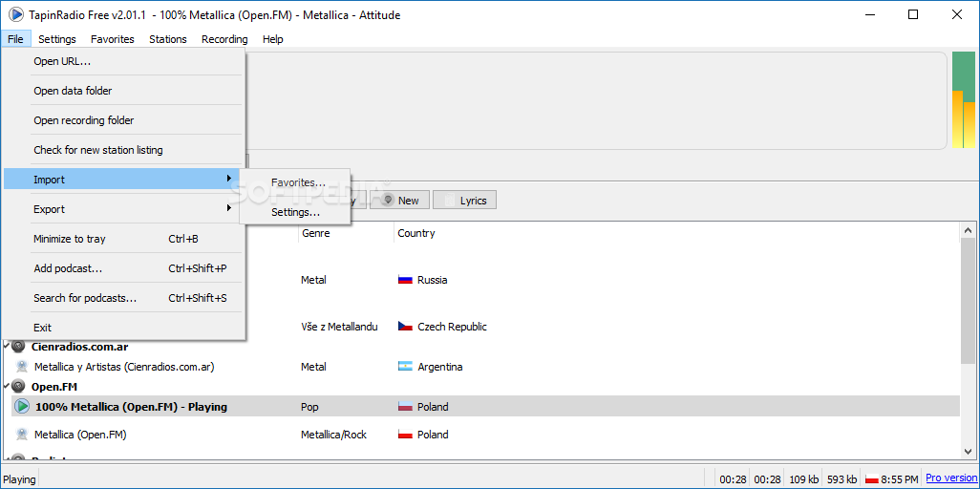Open the Help menu
The height and width of the screenshot is (489, 980).
(x=272, y=39)
